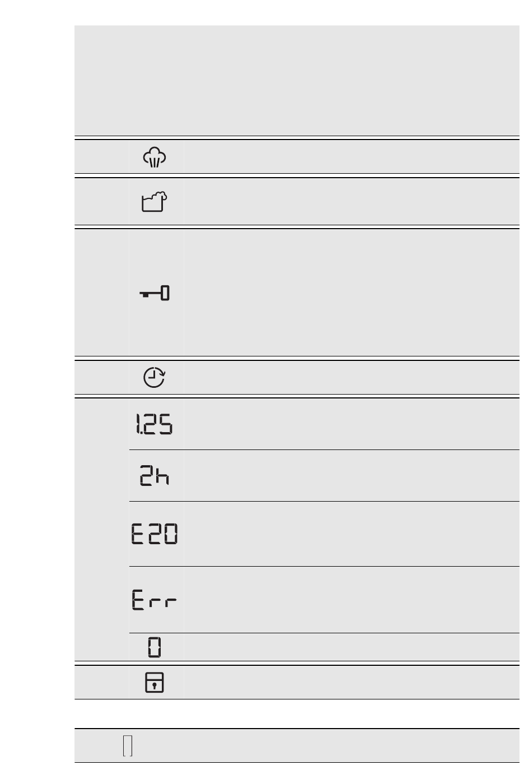Click the E20 alarm code display
This screenshot has width=532, height=774.
click(x=155, y=534)
